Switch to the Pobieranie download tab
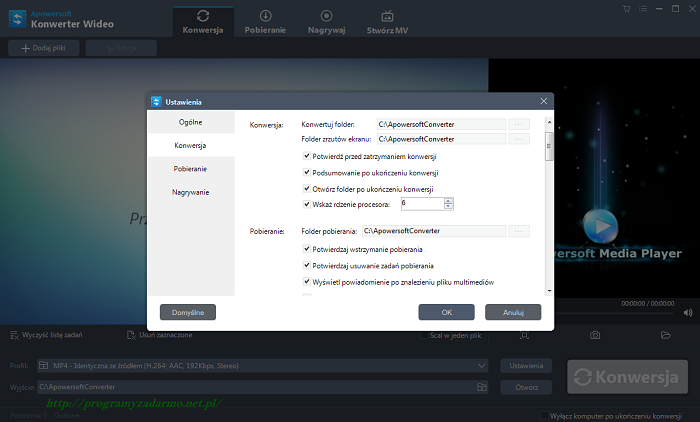 pos(265,22)
